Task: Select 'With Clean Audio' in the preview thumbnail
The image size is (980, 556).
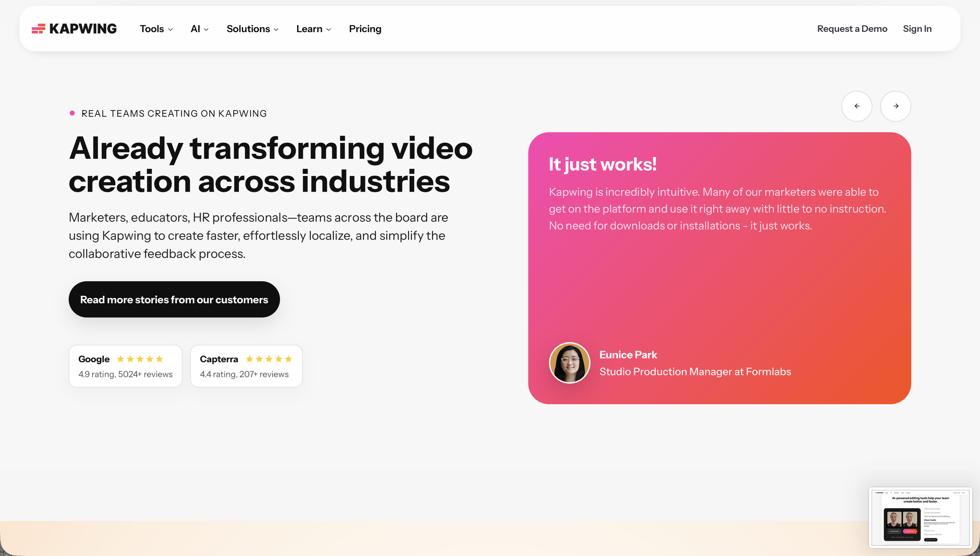Action: [910, 531]
